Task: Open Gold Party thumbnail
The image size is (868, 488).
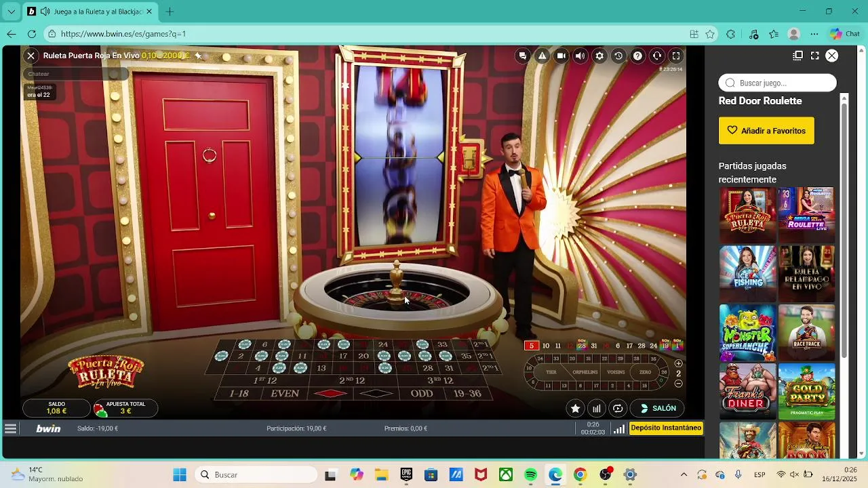Action: 806,391
